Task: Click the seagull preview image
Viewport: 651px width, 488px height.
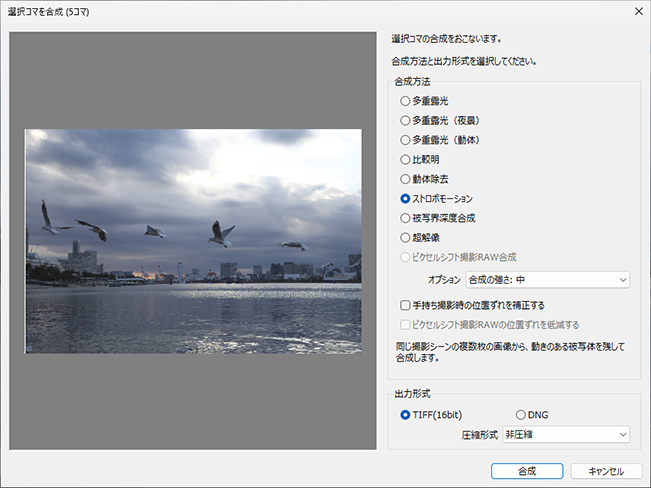Action: (x=193, y=241)
